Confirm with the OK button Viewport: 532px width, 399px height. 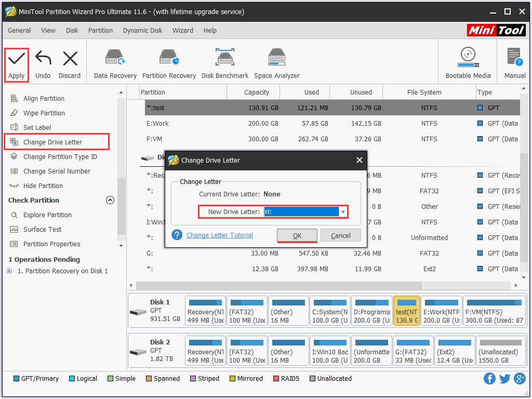[x=297, y=235]
